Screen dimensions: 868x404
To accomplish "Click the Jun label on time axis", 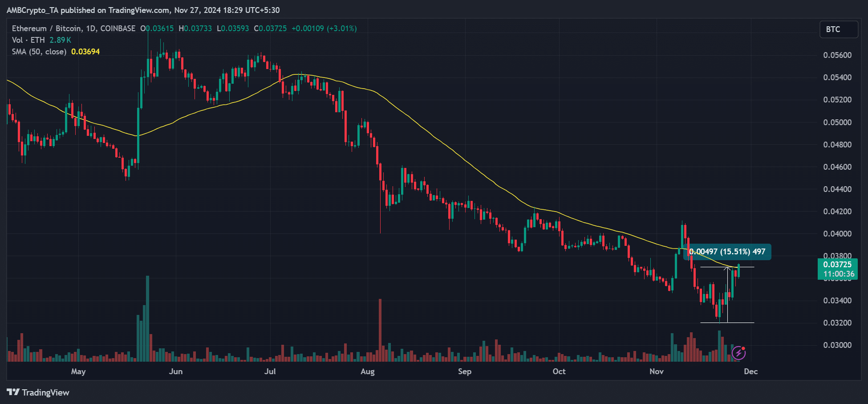I will click(176, 371).
